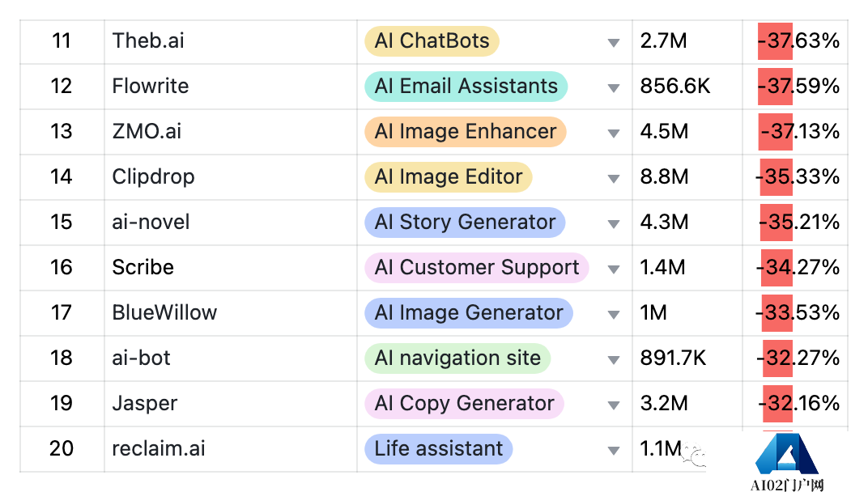Image resolution: width=868 pixels, height=492 pixels.
Task: Select the ai-novel name cell
Action: click(x=231, y=223)
